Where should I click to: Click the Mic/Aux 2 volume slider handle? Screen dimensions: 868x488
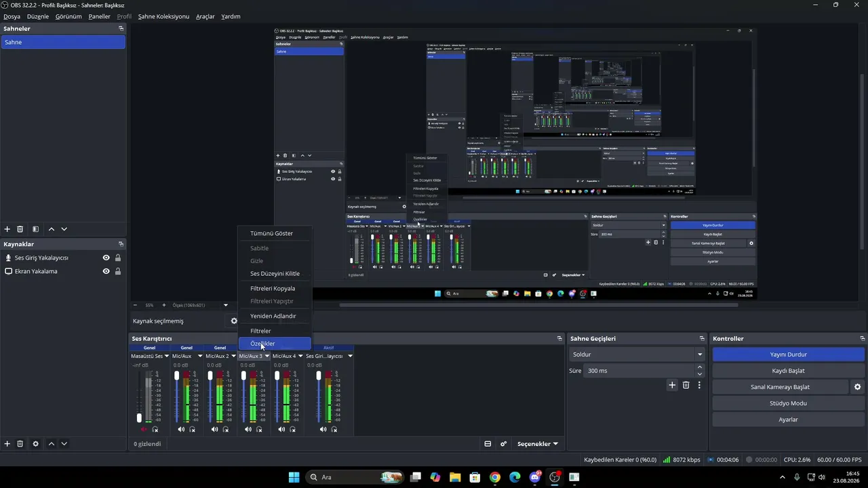click(x=210, y=375)
